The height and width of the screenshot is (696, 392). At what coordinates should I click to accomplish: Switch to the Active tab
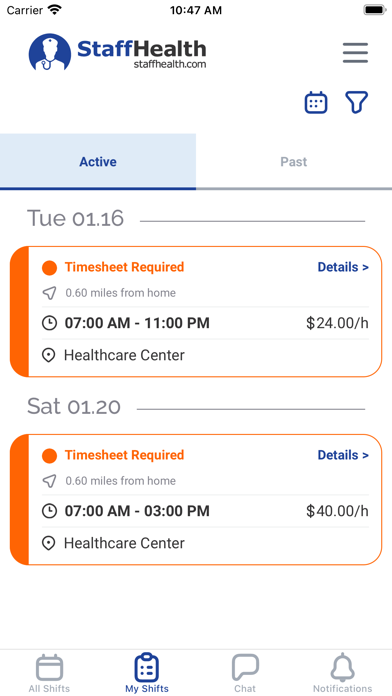click(98, 162)
